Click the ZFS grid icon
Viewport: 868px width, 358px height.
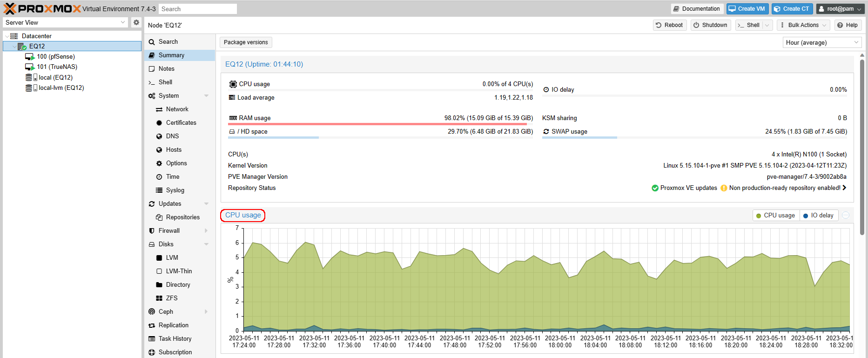click(x=159, y=298)
